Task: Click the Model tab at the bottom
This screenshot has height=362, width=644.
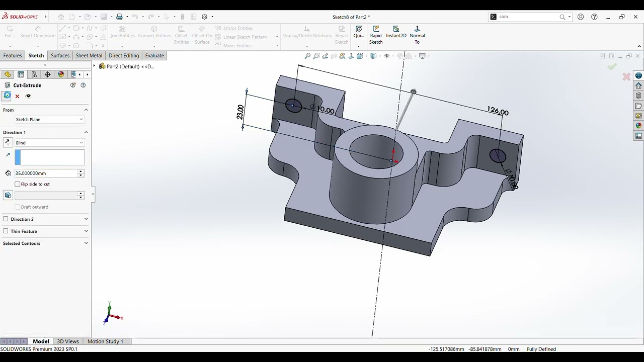Action: [x=41, y=341]
